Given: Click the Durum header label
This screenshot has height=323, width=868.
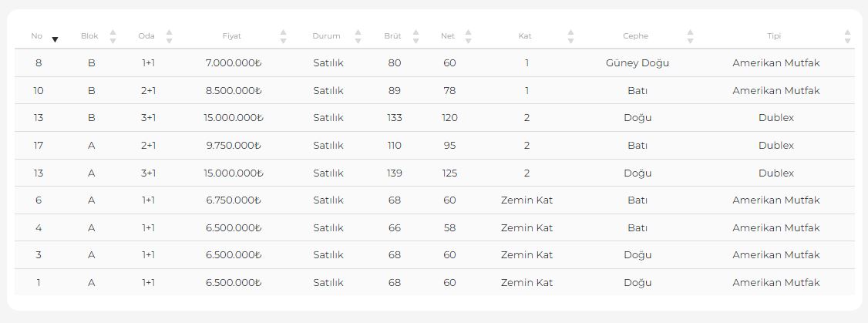Looking at the screenshot, I should click(x=326, y=36).
